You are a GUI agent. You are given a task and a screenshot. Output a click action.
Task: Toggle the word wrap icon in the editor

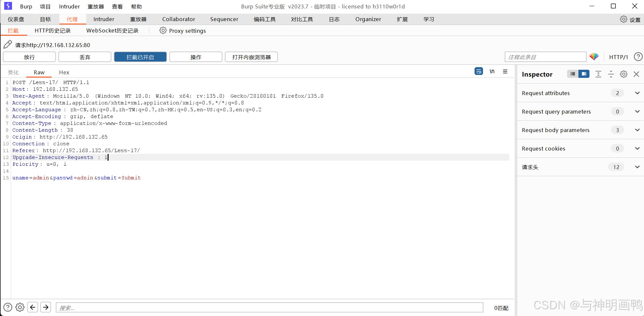[x=478, y=71]
